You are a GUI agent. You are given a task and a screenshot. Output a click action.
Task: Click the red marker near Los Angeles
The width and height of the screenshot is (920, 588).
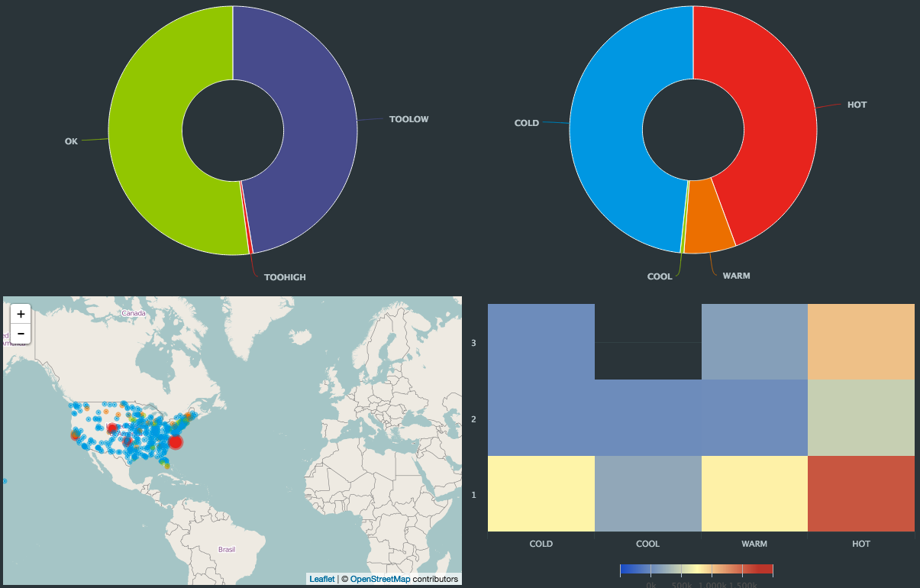75,436
